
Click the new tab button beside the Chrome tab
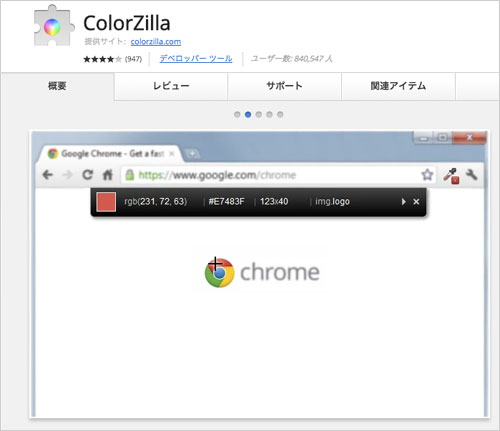(x=192, y=154)
